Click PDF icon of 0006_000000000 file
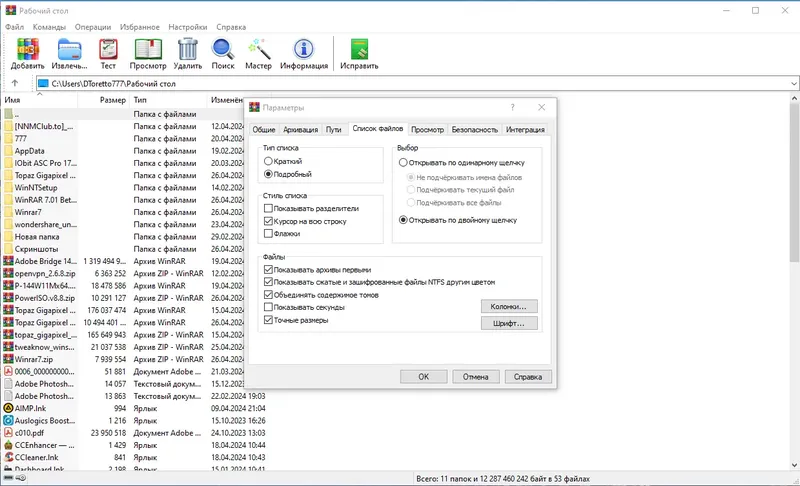The image size is (800, 486). (x=8, y=371)
